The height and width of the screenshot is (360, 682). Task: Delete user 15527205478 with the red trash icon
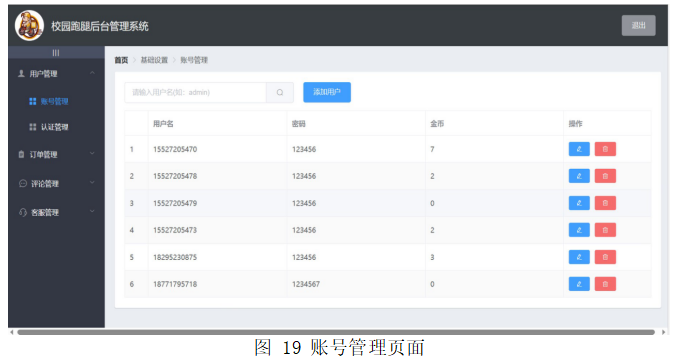click(605, 176)
